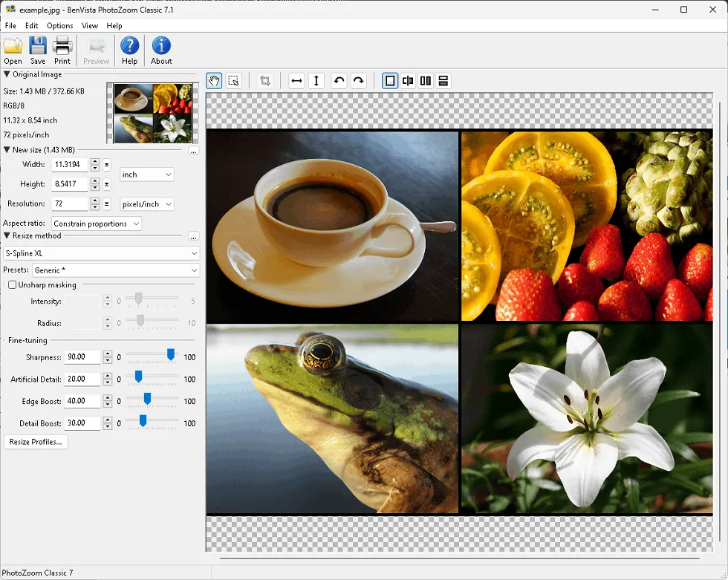Flip the image vertically
The image size is (728, 580).
(316, 81)
